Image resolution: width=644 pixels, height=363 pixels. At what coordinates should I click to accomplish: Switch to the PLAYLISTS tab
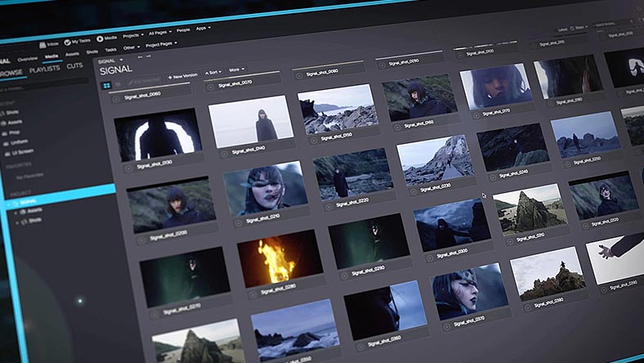coord(44,69)
